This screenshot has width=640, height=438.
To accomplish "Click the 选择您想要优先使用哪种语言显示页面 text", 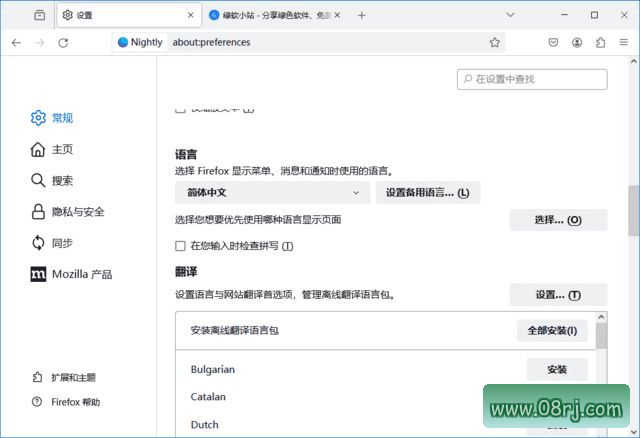I will (x=258, y=220).
